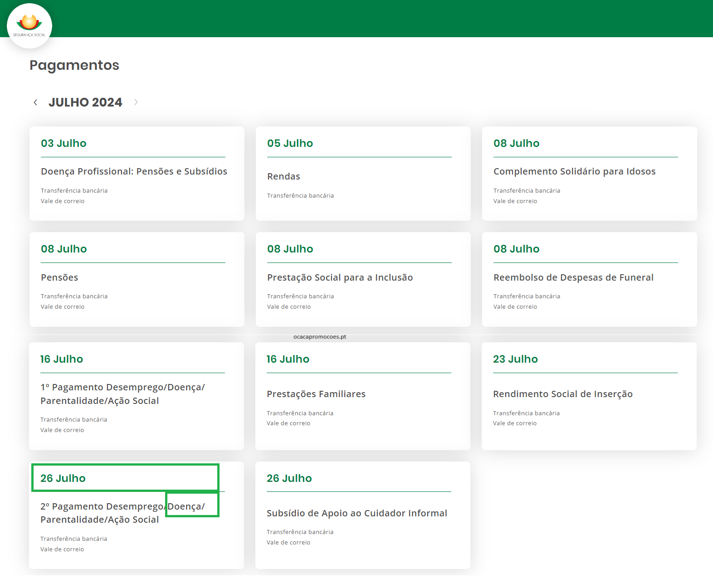The image size is (713, 588).
Task: Select Reembolso de Despesas de Funeral
Action: click(x=573, y=277)
